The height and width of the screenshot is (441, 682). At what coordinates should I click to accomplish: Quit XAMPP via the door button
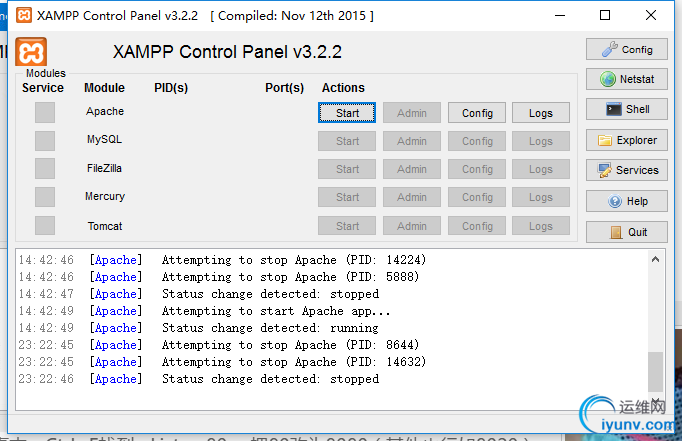click(626, 232)
